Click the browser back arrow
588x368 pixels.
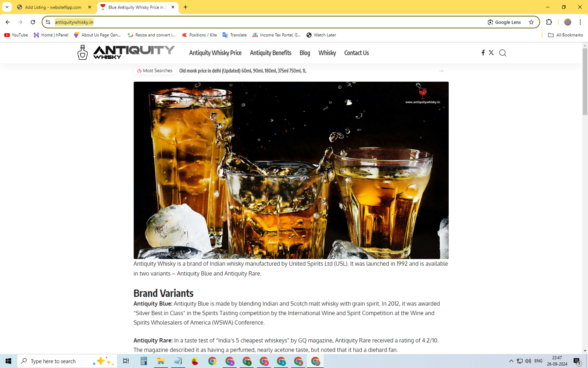coord(8,22)
